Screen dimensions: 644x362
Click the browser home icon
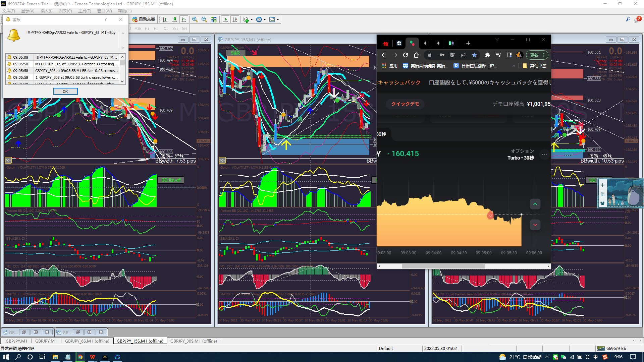416,55
